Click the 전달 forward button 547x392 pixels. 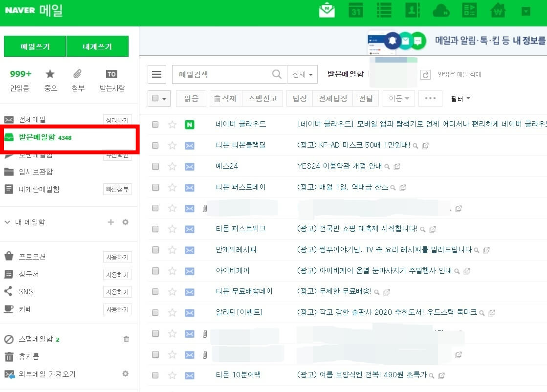(366, 99)
